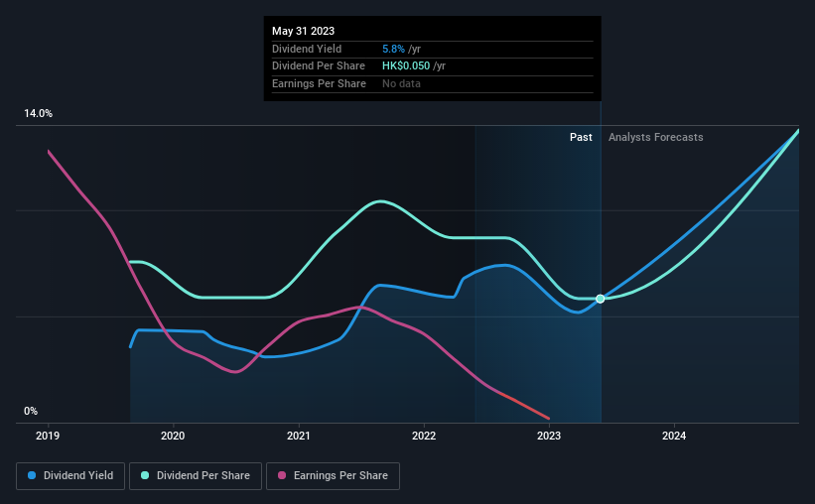Click the Earnings Per Share label in tooltip

[319, 83]
